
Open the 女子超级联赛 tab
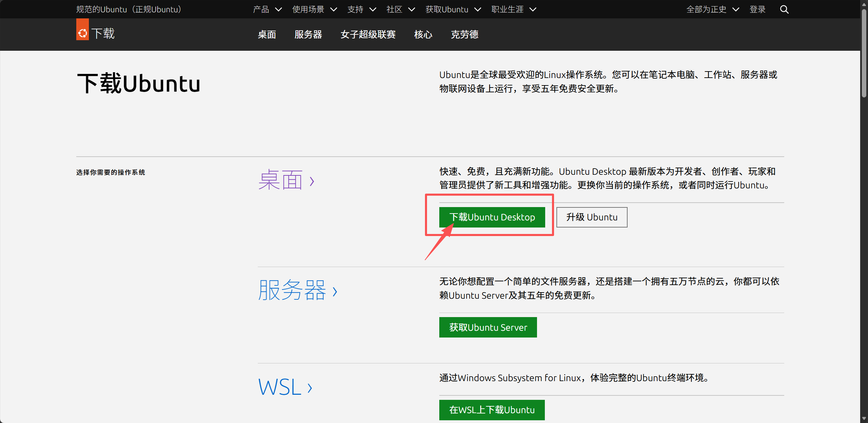(368, 34)
